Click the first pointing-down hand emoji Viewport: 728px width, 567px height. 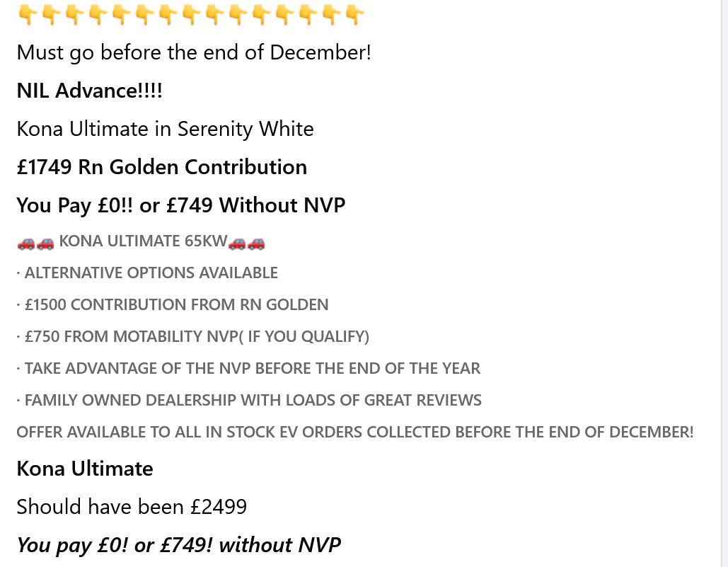click(27, 15)
